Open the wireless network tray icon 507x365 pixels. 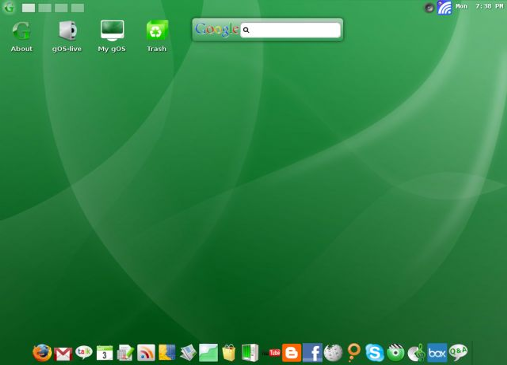(x=444, y=7)
